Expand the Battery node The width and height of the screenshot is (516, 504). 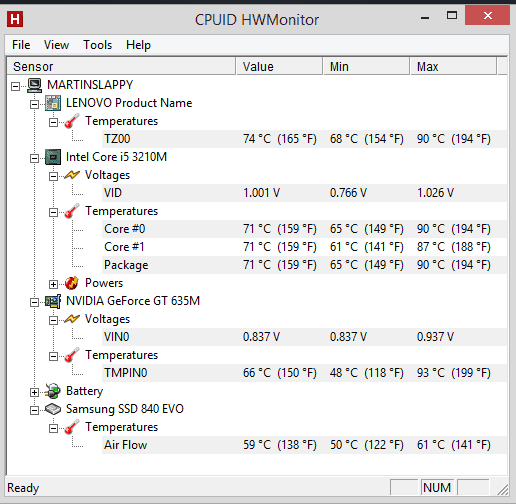[x=34, y=392]
